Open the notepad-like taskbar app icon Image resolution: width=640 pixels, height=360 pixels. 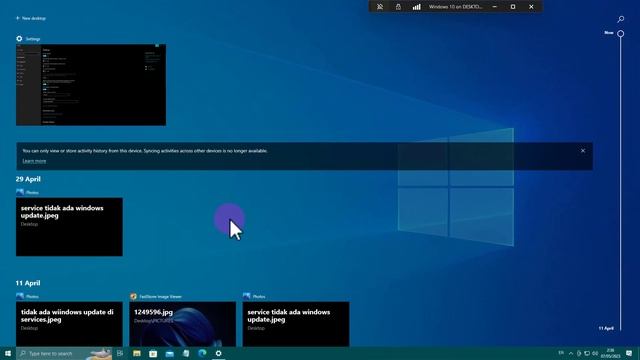pos(186,353)
